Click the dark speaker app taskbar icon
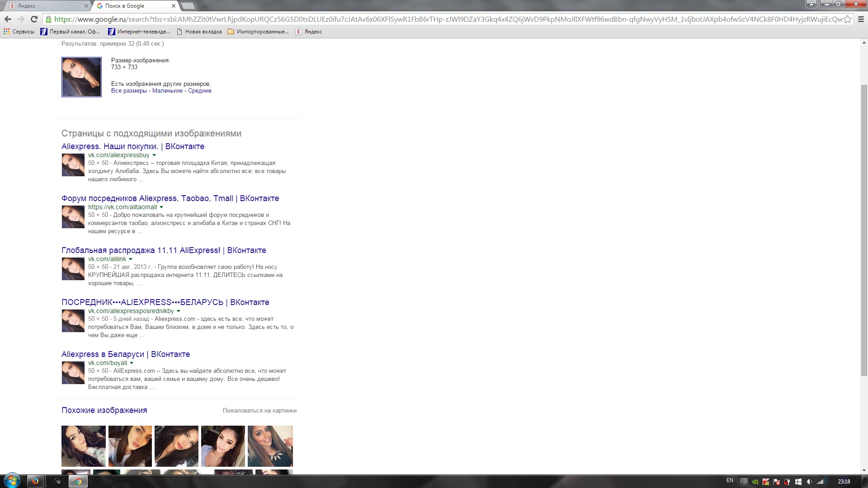The image size is (868, 488). [57, 481]
